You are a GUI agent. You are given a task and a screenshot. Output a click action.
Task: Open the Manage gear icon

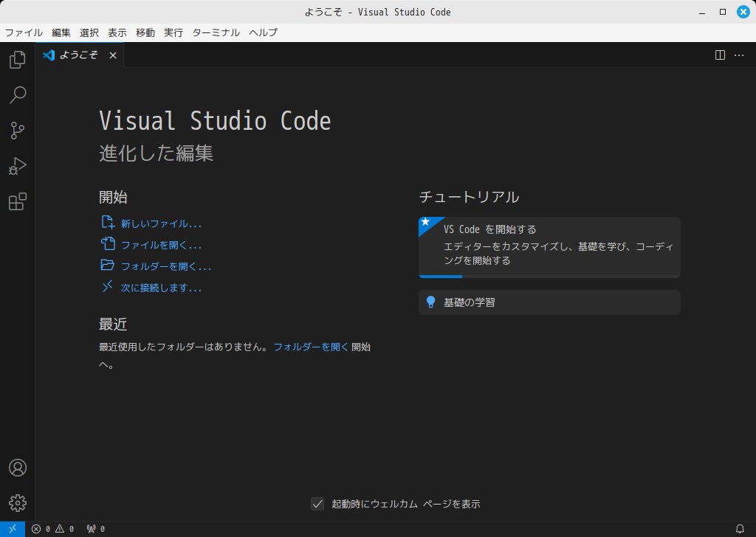tap(17, 503)
